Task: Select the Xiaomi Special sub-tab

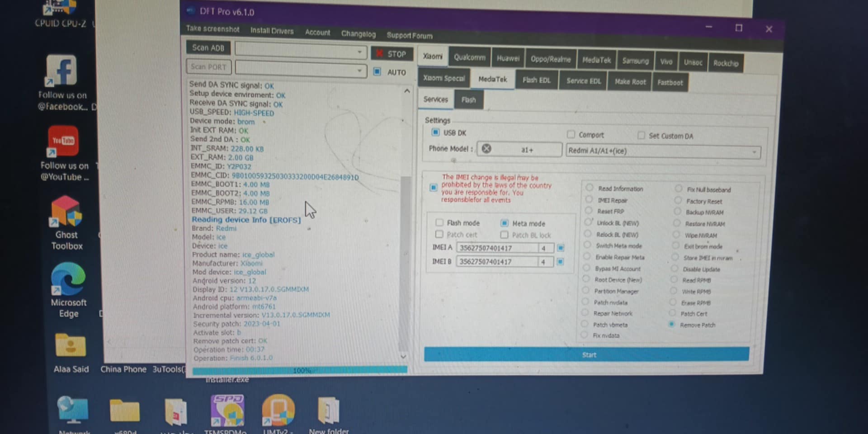Action: coord(444,78)
